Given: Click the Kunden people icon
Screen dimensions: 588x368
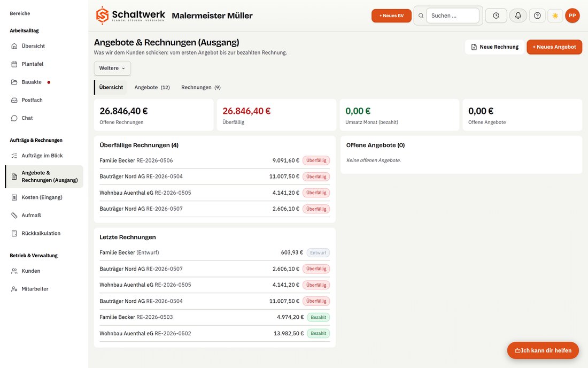Looking at the screenshot, I should (x=14, y=271).
